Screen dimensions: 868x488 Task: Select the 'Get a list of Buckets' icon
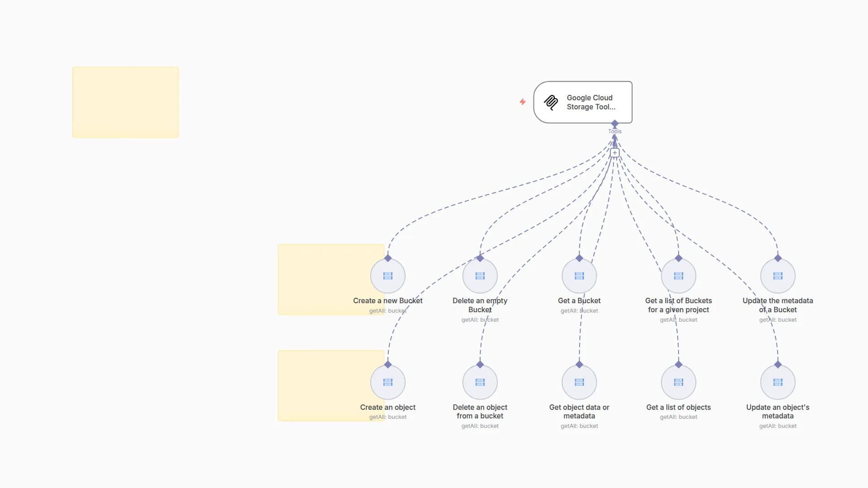point(678,276)
